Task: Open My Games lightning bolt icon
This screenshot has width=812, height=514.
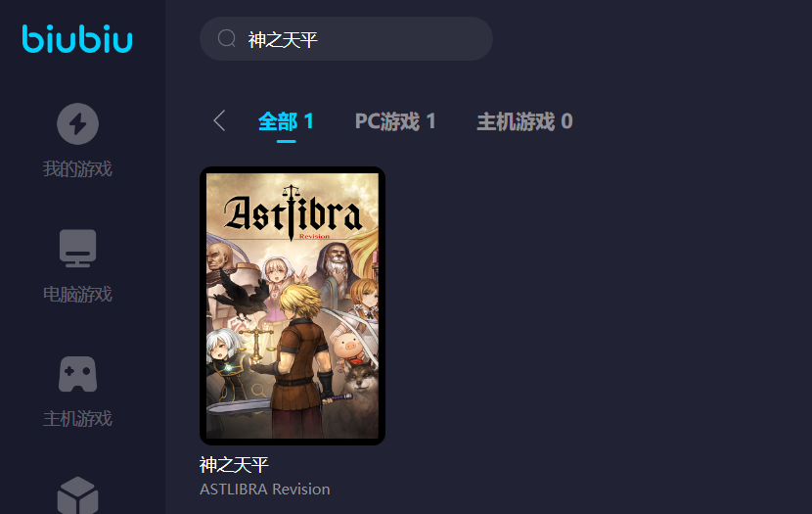Action: 77,123
